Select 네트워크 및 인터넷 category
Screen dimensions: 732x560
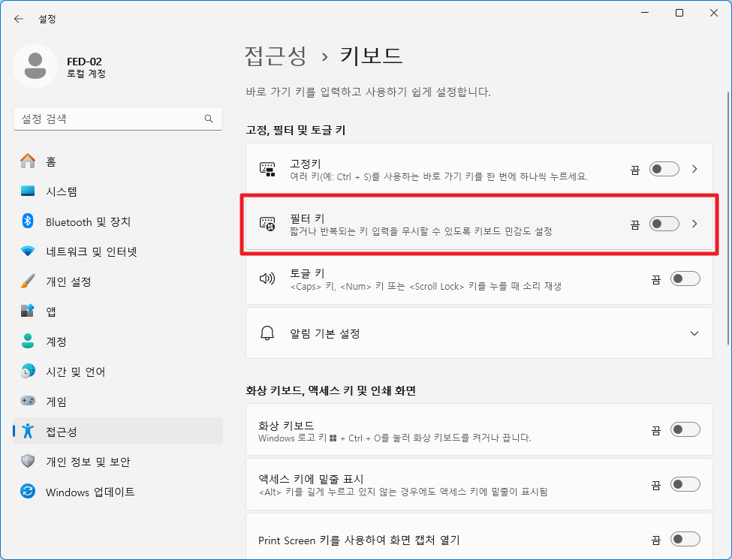click(118, 251)
